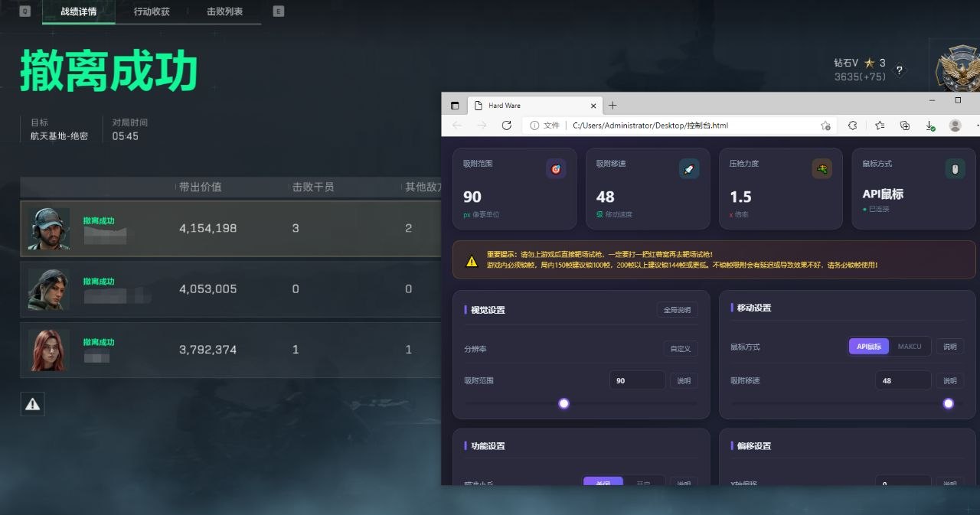Focus the 吸附移速 input showing 48

point(903,380)
